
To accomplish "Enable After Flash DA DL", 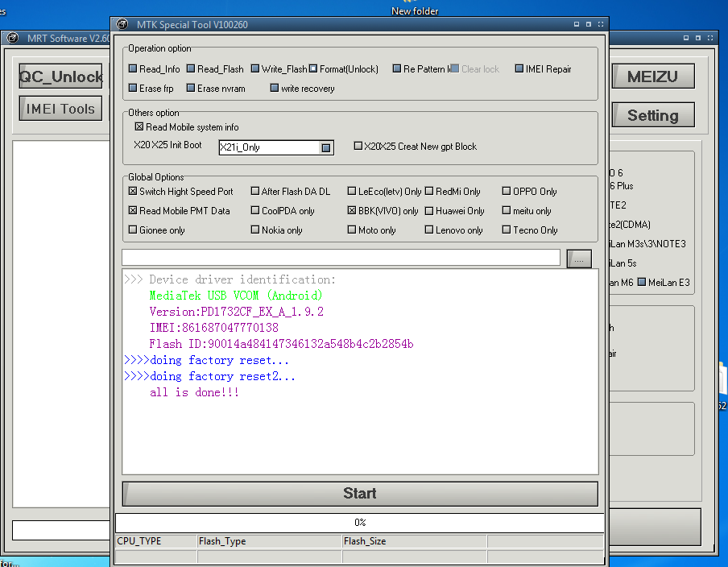I will point(255,191).
